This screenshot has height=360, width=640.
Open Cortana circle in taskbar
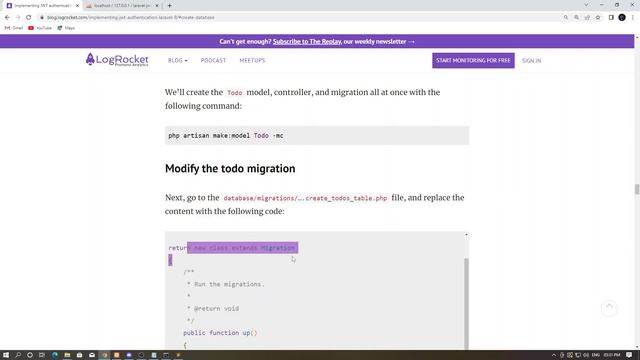pyautogui.click(x=30, y=355)
